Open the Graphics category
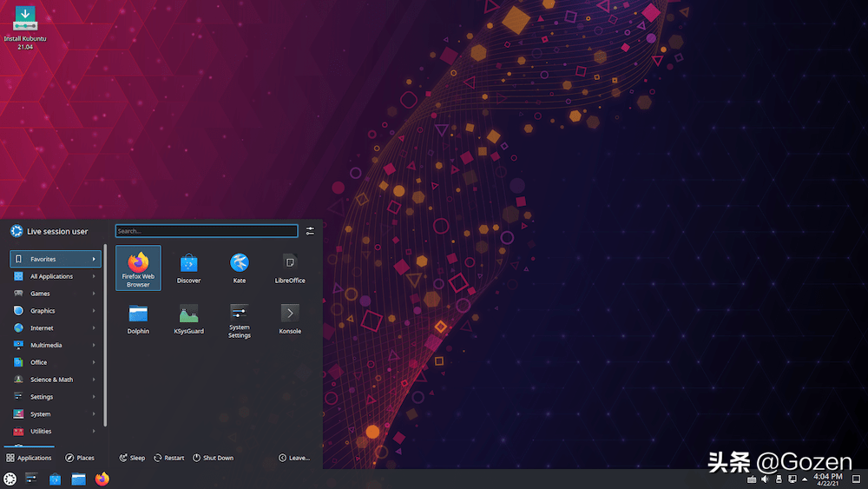 [56, 311]
